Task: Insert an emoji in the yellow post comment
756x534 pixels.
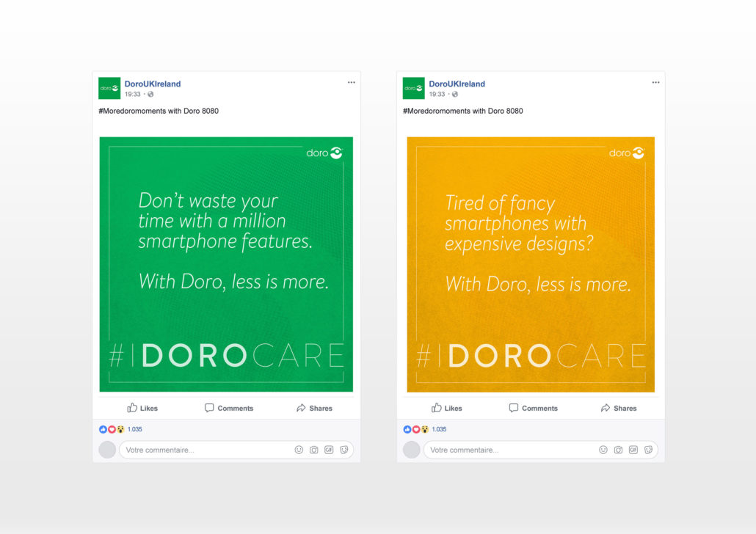Action: coord(603,450)
